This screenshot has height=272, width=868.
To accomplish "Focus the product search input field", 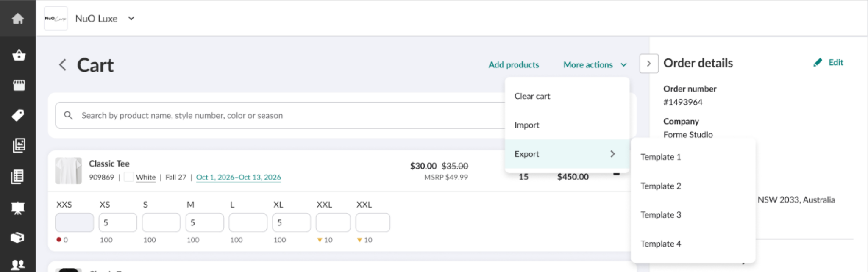I will pos(280,115).
